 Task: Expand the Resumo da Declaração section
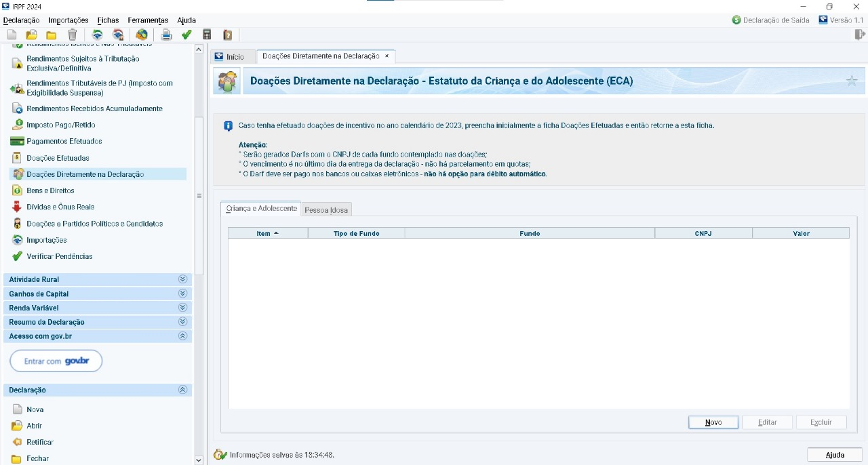click(x=182, y=322)
